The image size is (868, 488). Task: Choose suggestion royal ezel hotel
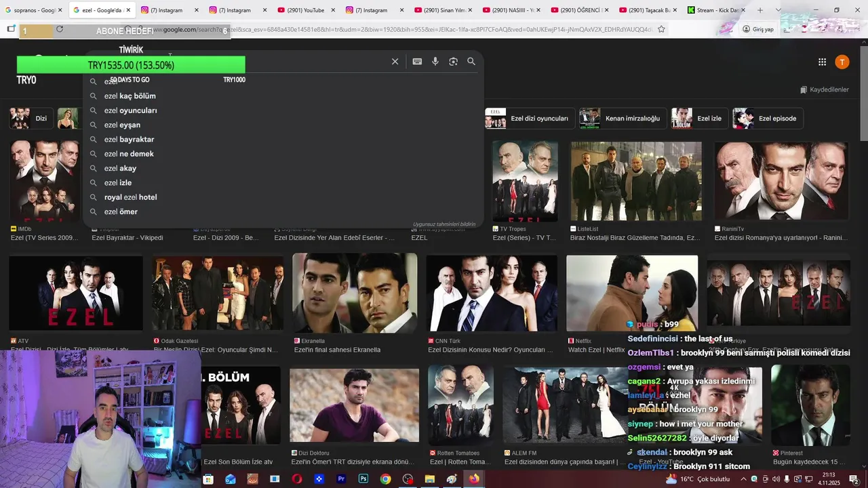[x=283, y=197]
